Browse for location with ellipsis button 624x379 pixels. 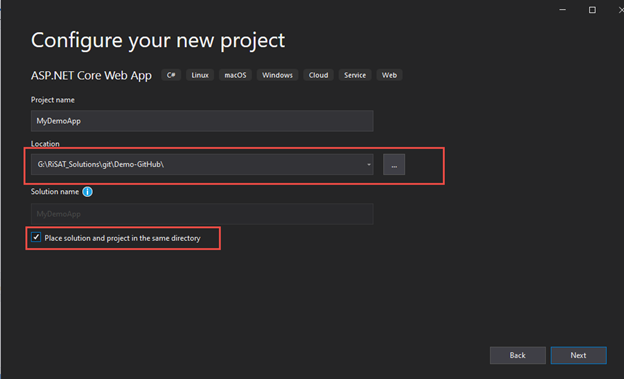[394, 164]
